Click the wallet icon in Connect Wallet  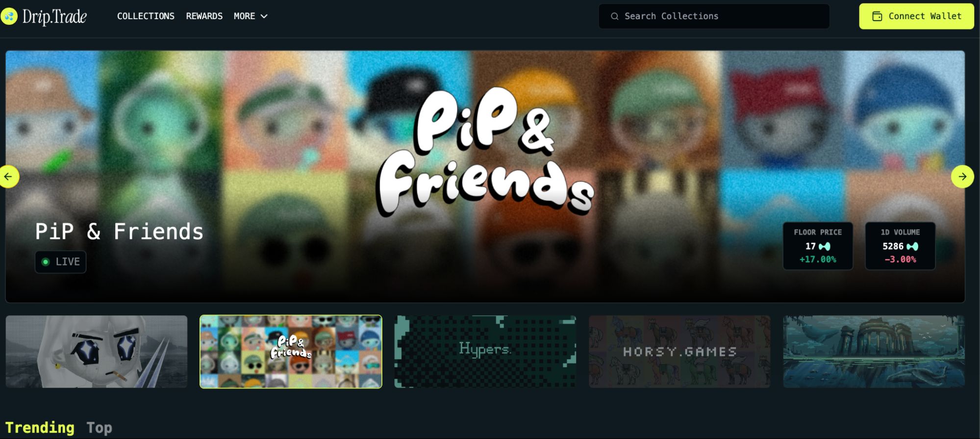pyautogui.click(x=877, y=16)
